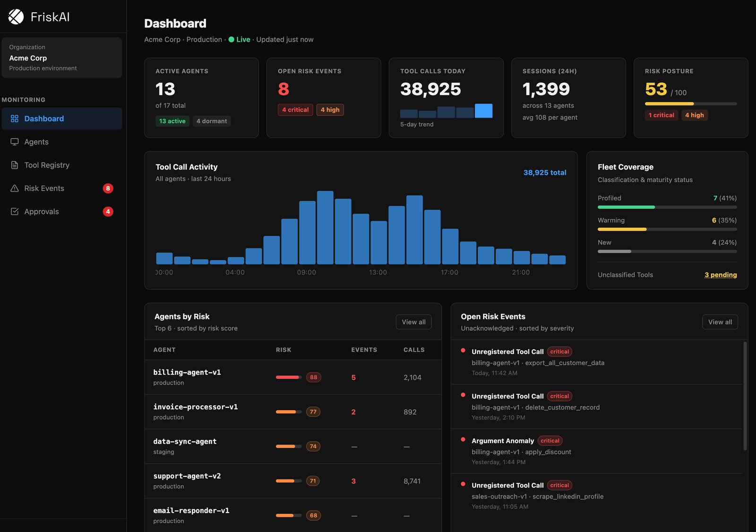Select the data-sync-agent row

point(293,446)
